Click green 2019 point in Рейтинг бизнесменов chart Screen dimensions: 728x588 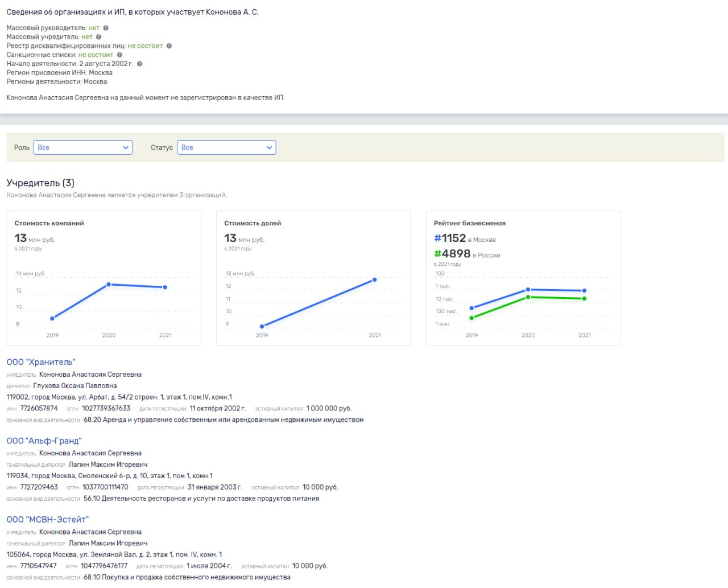(x=471, y=318)
